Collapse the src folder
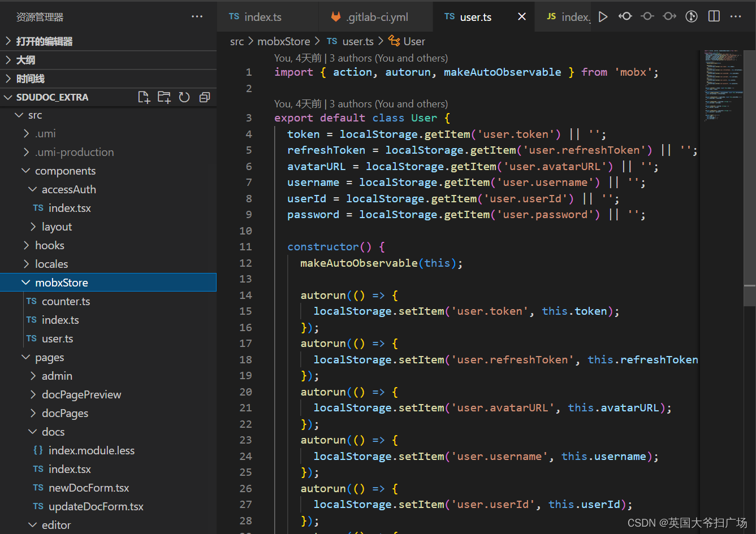756x534 pixels. (x=108, y=115)
